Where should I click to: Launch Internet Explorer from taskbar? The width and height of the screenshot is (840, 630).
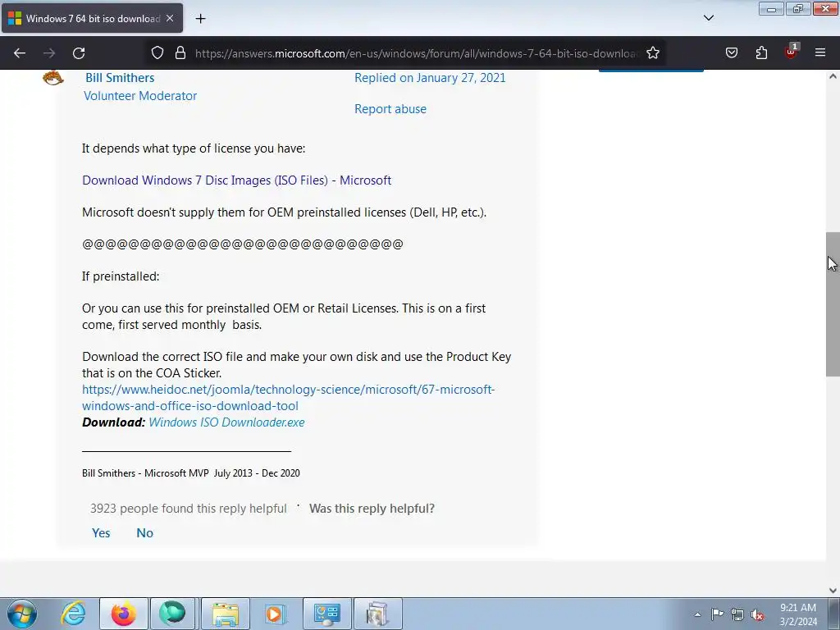click(x=73, y=614)
